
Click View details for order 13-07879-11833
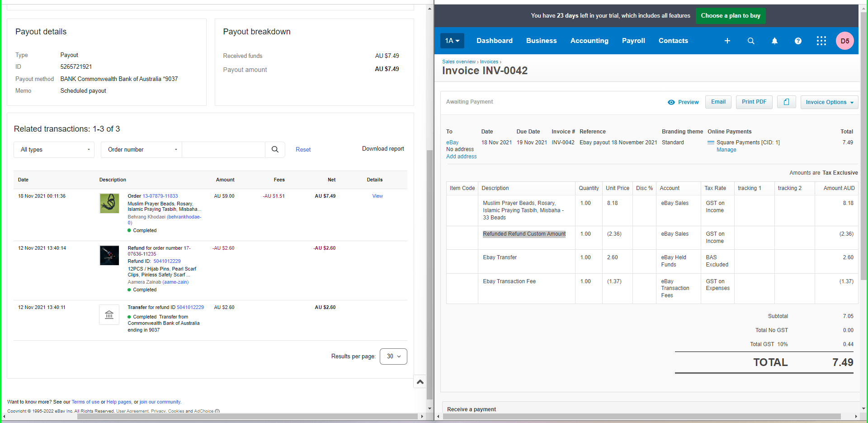pyautogui.click(x=377, y=196)
